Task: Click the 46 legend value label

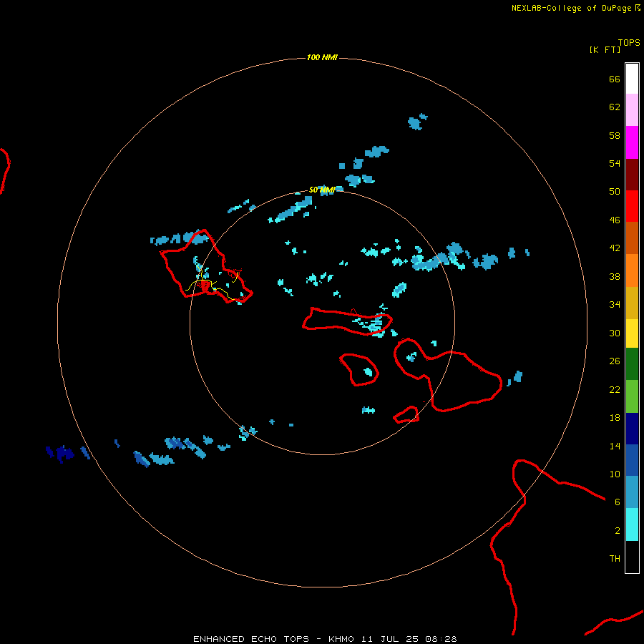Action: pyautogui.click(x=615, y=220)
